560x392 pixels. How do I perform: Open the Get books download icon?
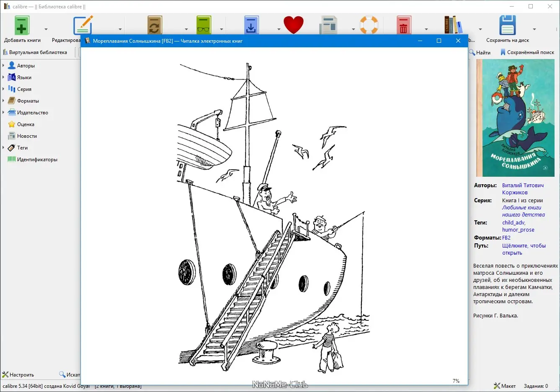(x=251, y=25)
